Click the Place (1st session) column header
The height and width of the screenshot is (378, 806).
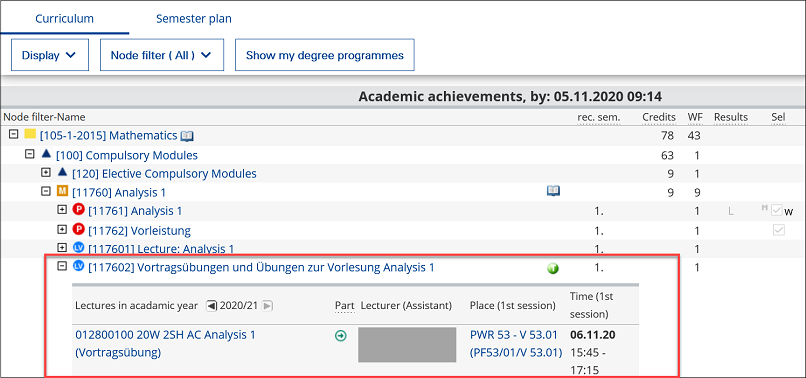point(512,305)
